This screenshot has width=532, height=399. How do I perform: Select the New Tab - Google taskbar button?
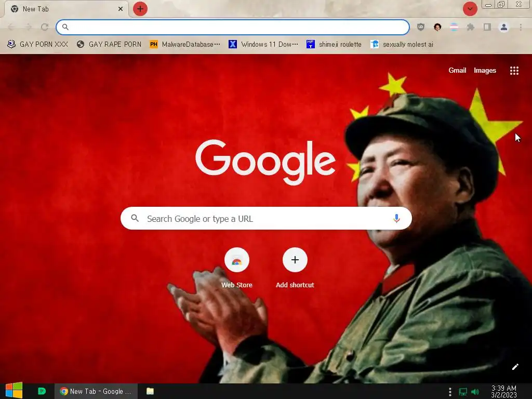tap(96, 391)
